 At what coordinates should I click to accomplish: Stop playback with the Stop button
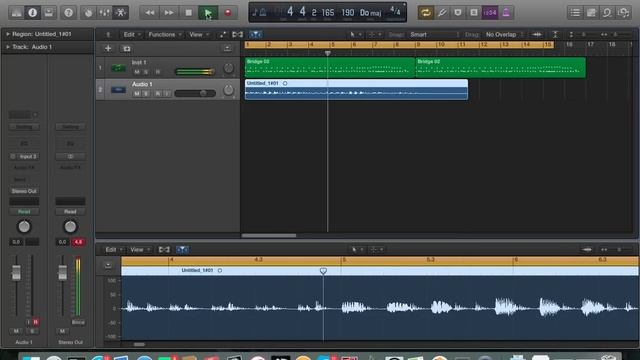188,13
